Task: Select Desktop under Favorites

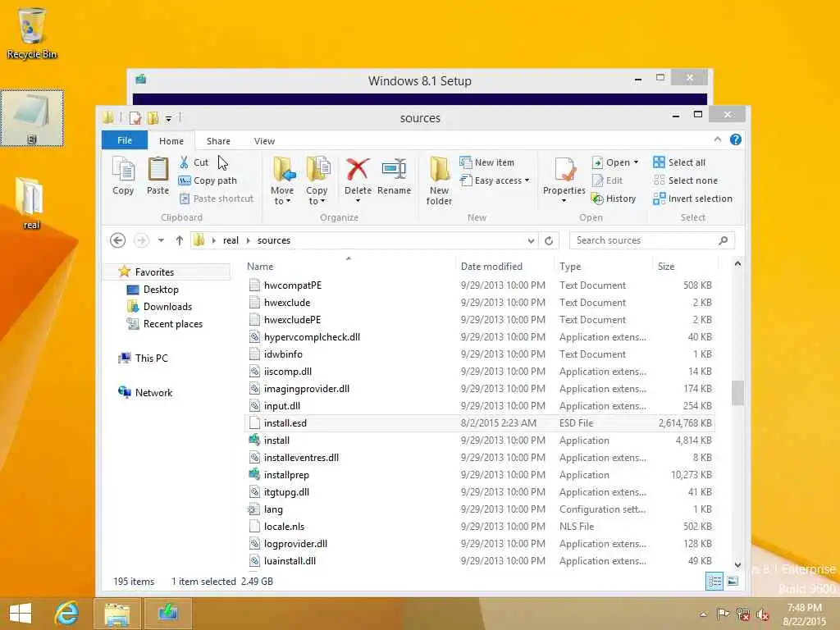Action: pyautogui.click(x=161, y=290)
